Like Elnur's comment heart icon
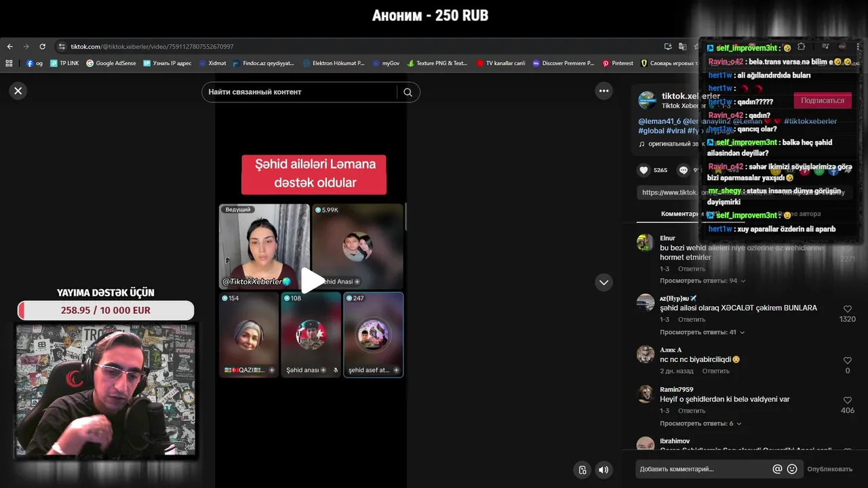 click(x=847, y=249)
